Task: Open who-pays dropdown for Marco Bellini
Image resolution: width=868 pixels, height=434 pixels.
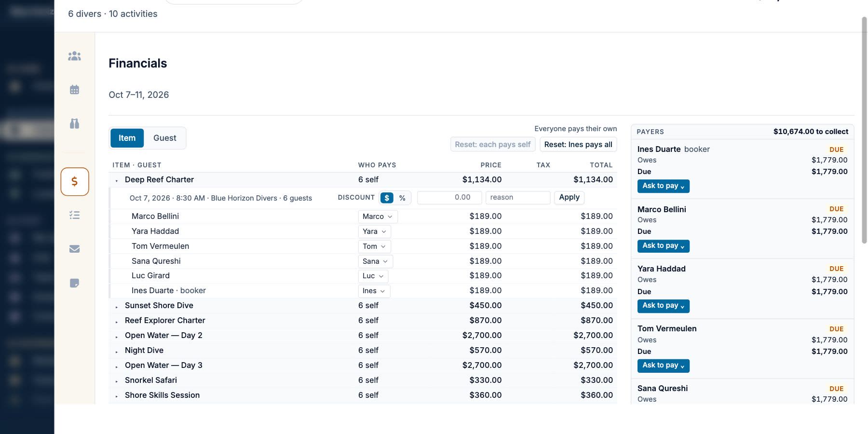Action: 378,217
